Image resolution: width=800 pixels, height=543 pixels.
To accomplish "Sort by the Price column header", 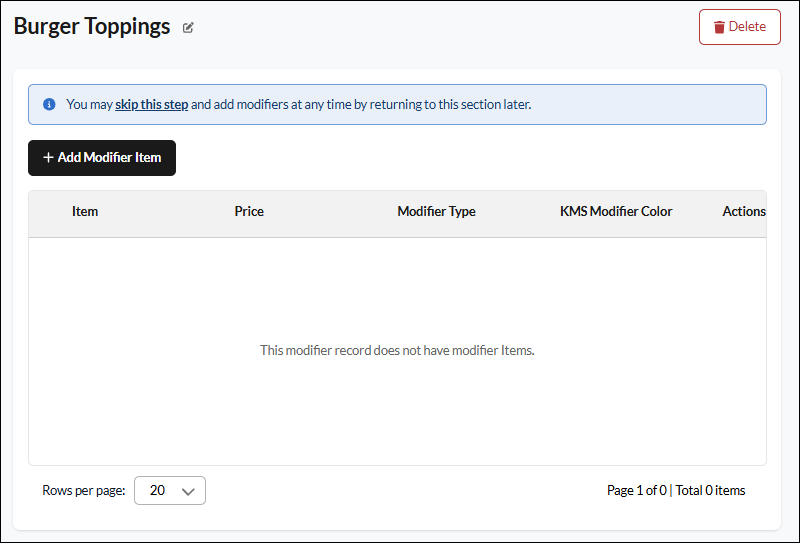I will pos(249,211).
